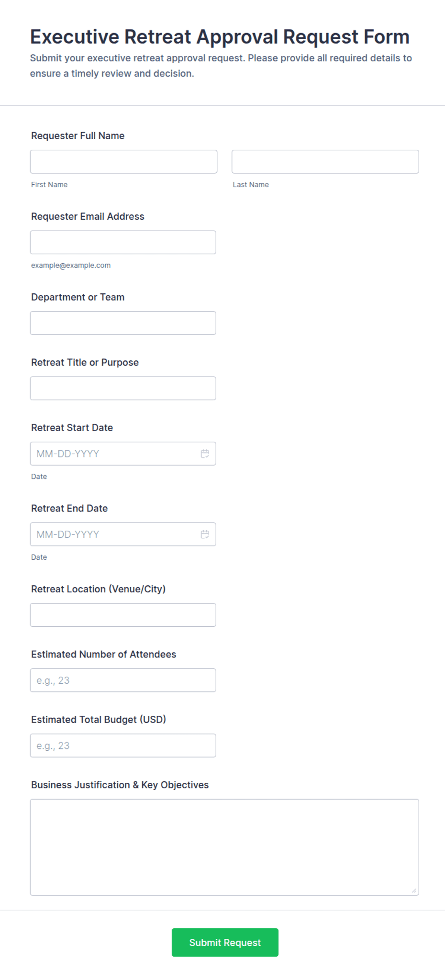The height and width of the screenshot is (980, 445).
Task: Focus the Retreat Location (Venue/City) field
Action: (123, 615)
